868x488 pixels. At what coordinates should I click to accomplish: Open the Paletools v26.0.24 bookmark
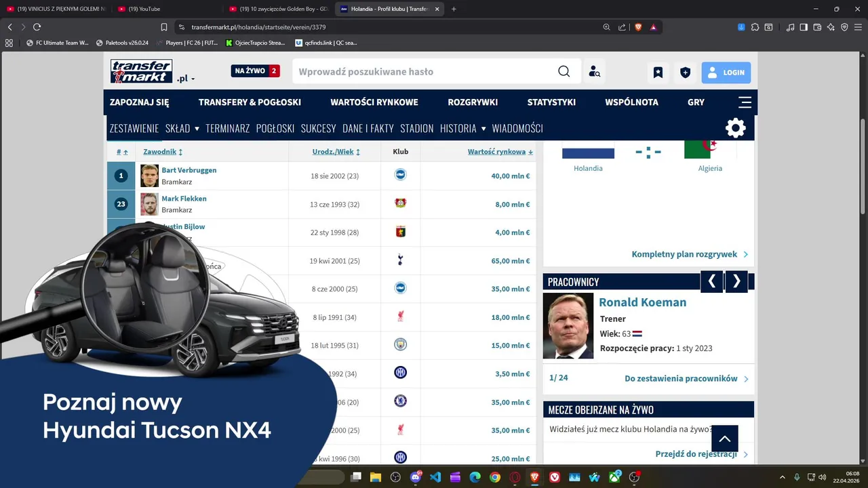(x=122, y=43)
